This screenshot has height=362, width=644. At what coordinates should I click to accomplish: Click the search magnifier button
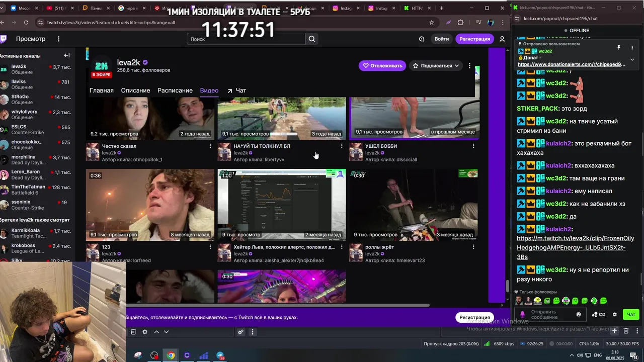coord(312,39)
